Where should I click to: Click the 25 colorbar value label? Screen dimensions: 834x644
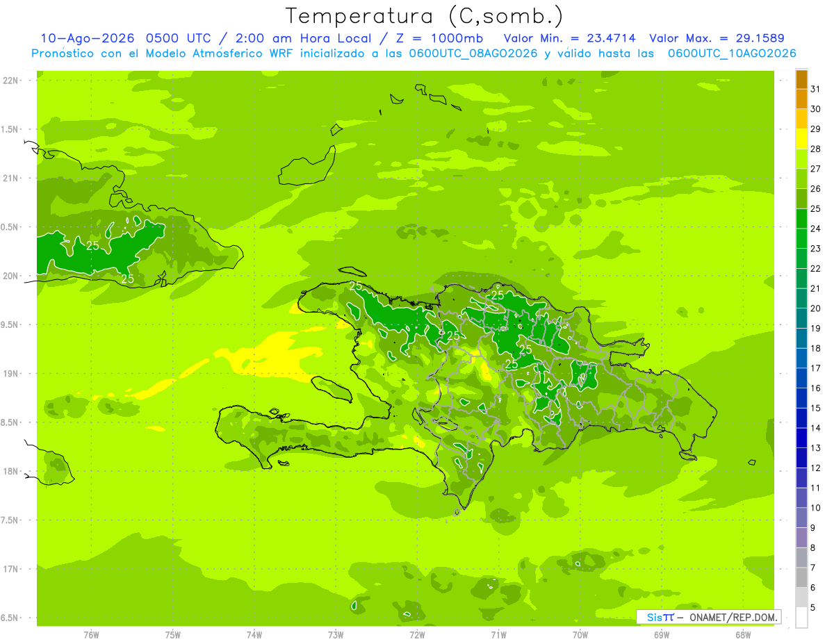[816, 209]
